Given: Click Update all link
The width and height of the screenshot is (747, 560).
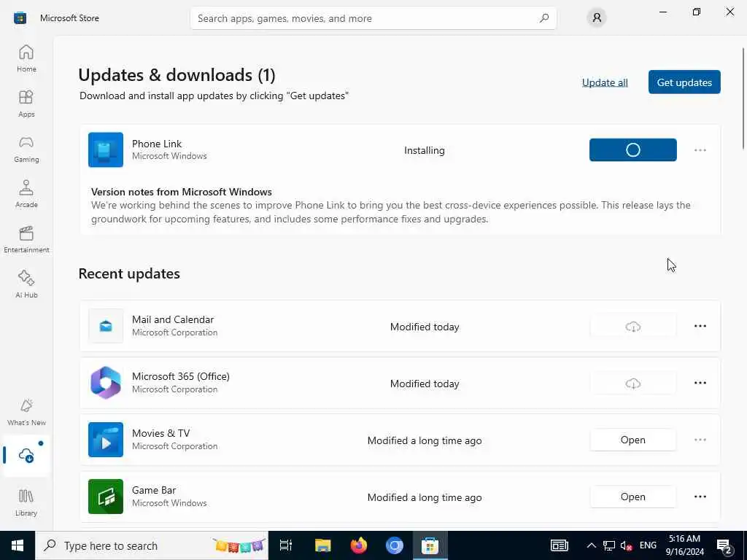Looking at the screenshot, I should [x=605, y=82].
